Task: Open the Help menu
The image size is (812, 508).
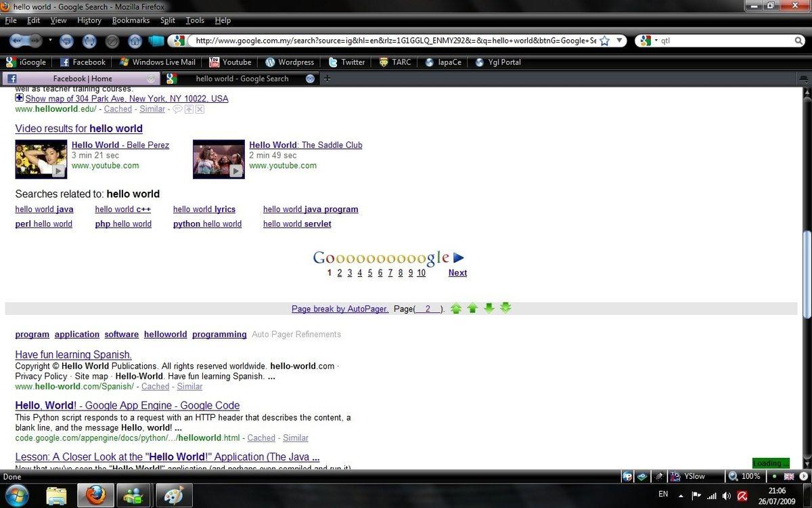Action: point(223,20)
